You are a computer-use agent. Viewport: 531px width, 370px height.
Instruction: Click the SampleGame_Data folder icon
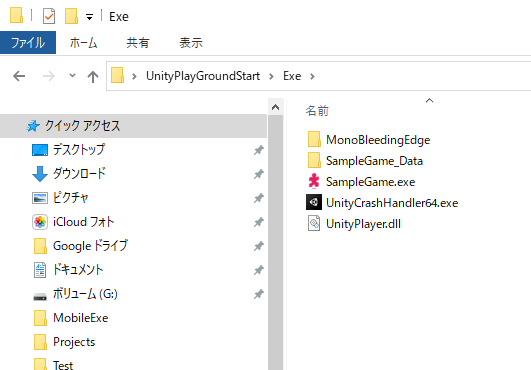coord(314,160)
